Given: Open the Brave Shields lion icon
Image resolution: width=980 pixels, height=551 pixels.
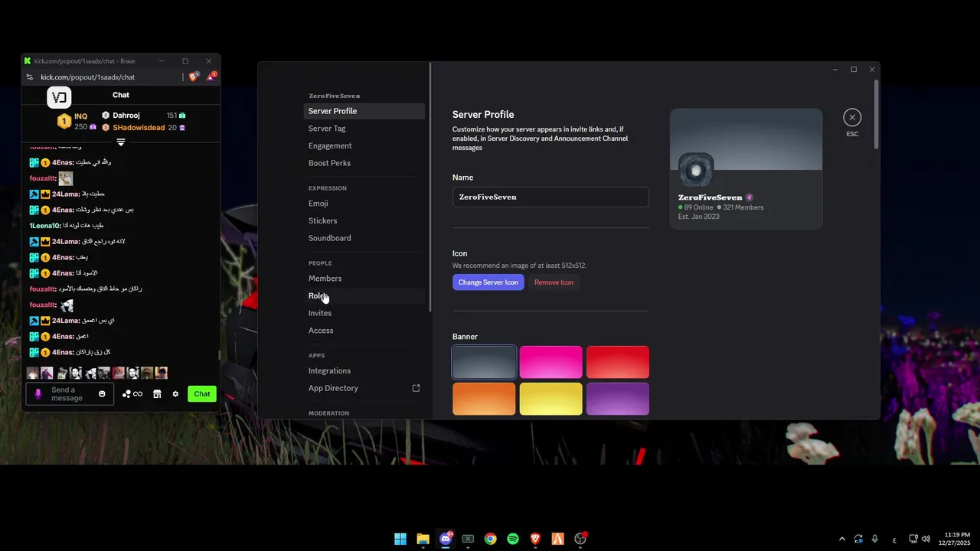Looking at the screenshot, I should [x=194, y=77].
